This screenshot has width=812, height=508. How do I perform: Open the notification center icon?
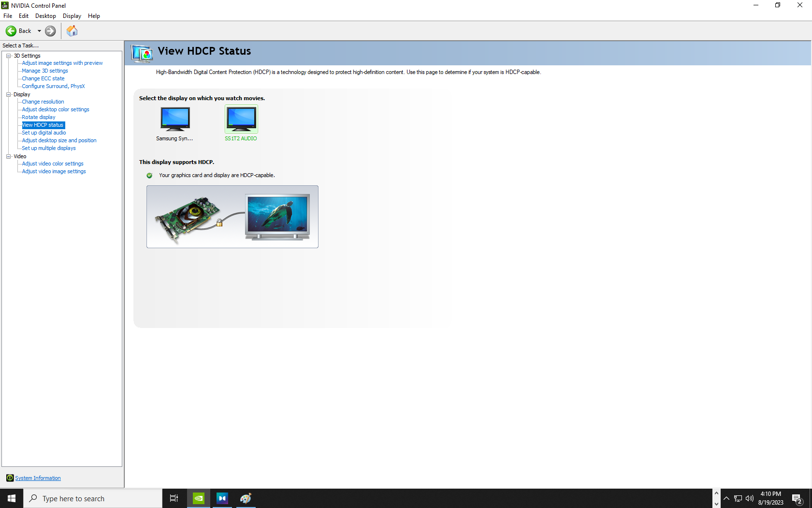click(x=797, y=498)
